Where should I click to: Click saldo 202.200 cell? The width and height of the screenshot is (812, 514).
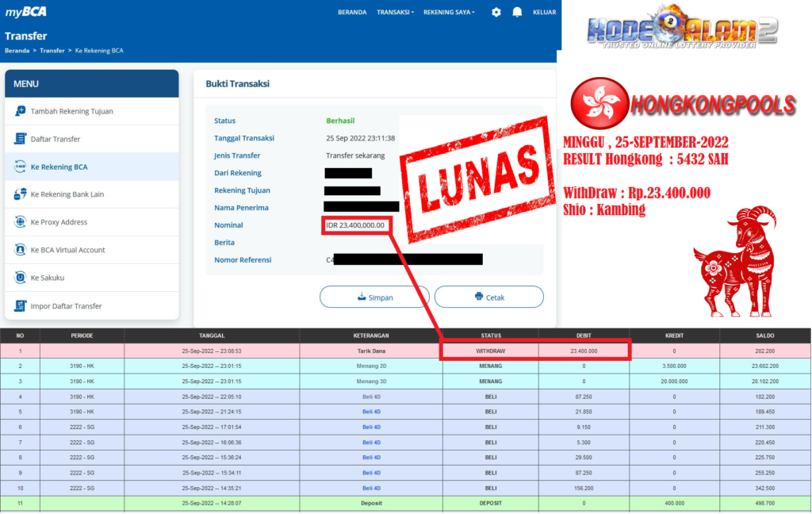[765, 351]
